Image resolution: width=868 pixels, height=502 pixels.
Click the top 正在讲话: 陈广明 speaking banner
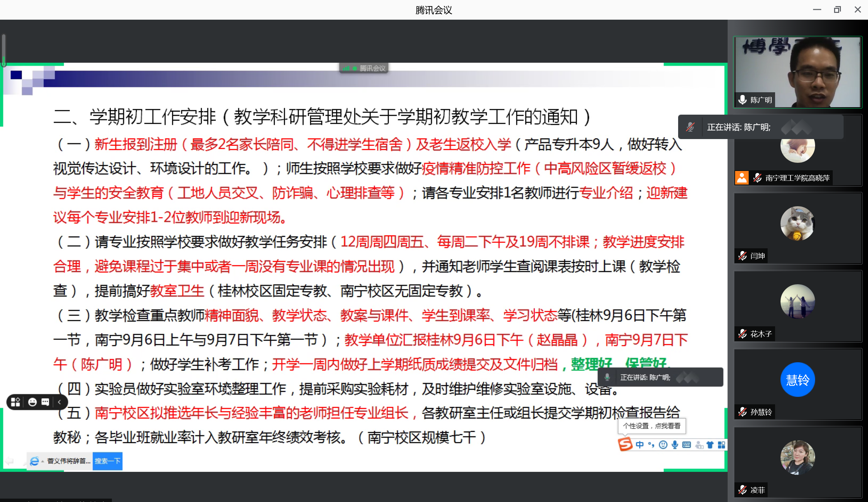(x=761, y=127)
